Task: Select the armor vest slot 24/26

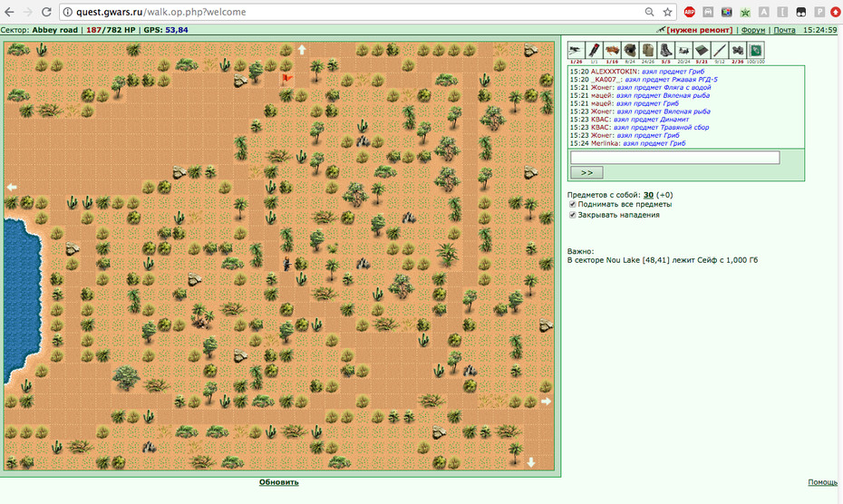Action: click(648, 51)
